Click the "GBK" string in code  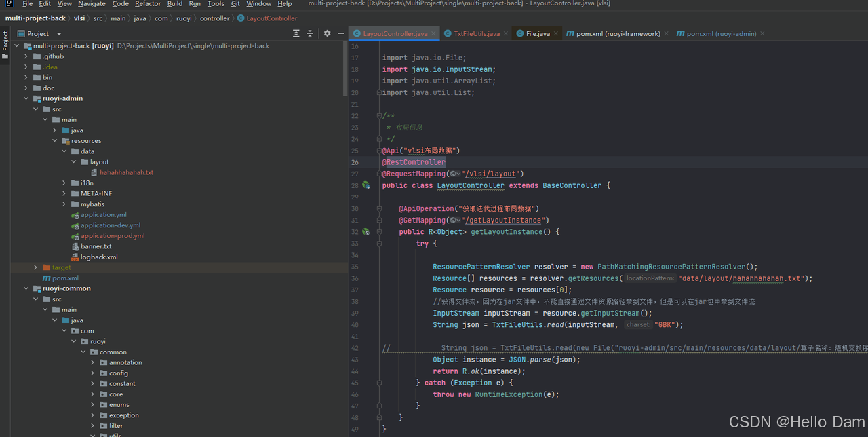pos(666,324)
